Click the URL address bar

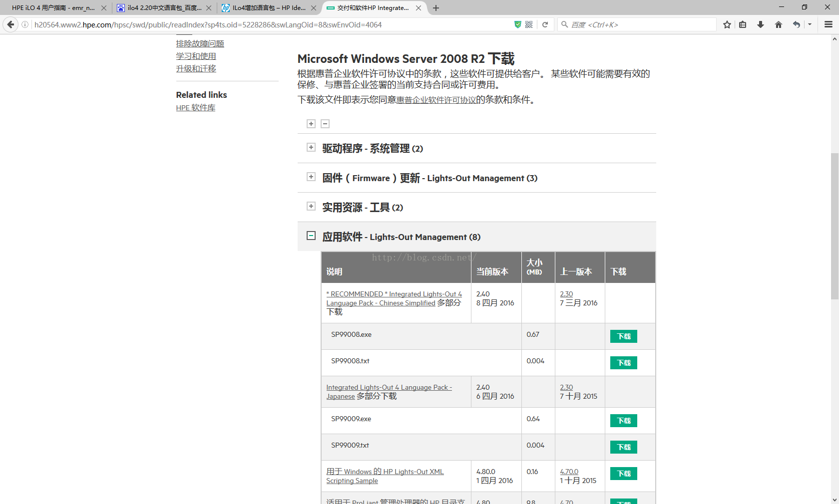point(270,24)
